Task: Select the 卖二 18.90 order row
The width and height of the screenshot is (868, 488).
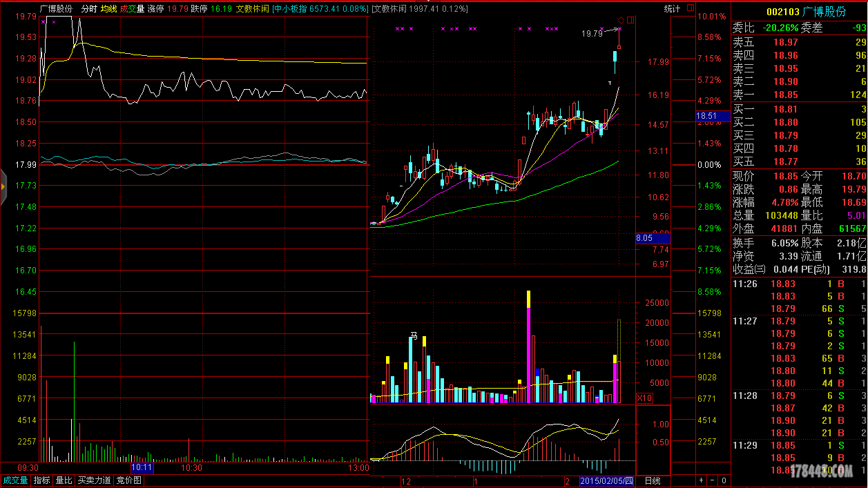Action: (x=800, y=82)
